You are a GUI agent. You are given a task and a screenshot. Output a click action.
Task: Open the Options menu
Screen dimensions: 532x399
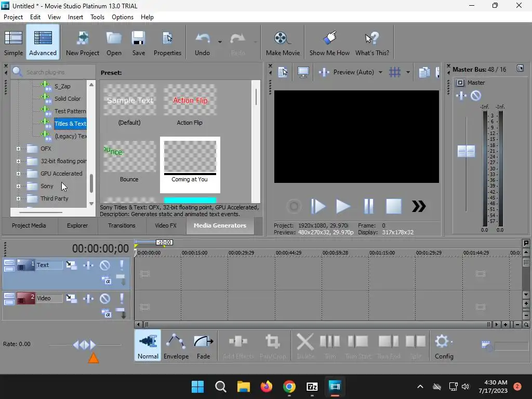click(123, 17)
